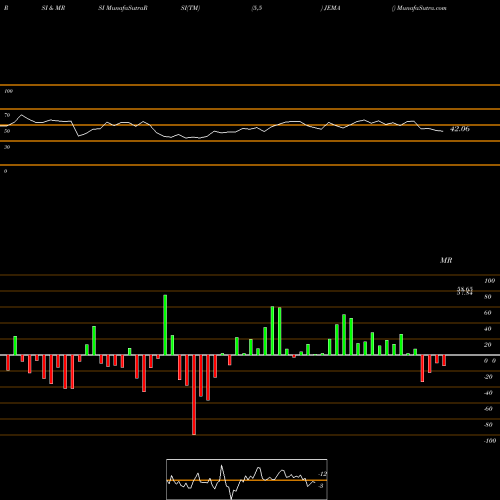The image size is (500, 500).
Task: Click the 0 level label on RSI panel
Action: click(x=5, y=171)
